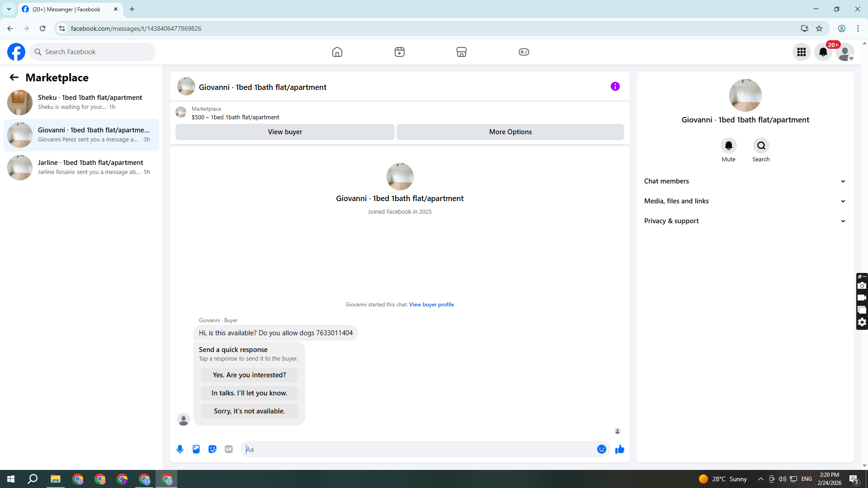Toggle the conversation information purple icon
Screen dimensions: 868x488
point(615,86)
